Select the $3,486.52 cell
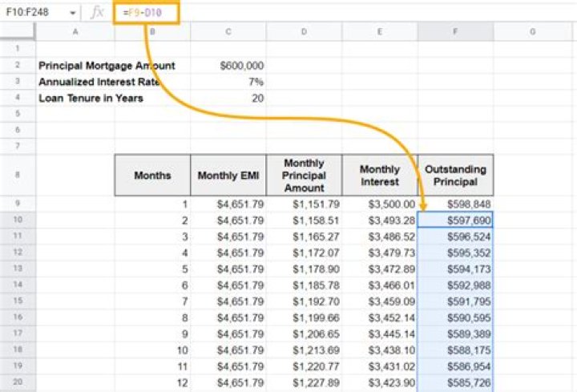Image resolution: width=577 pixels, height=392 pixels. [380, 236]
